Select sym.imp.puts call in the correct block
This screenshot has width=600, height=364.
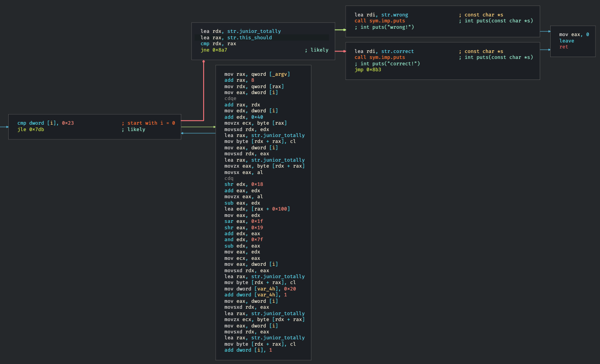[x=386, y=58]
